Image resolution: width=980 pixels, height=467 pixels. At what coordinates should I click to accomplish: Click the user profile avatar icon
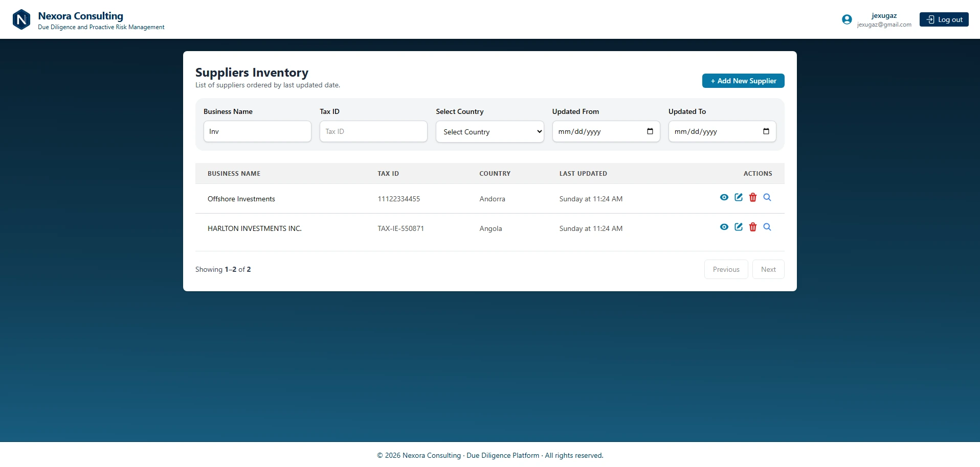pos(847,19)
